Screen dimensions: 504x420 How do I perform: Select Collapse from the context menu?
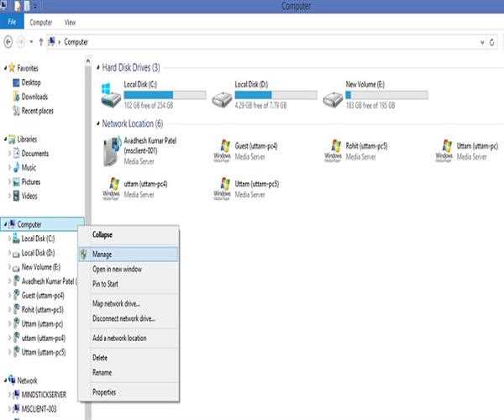coord(129,234)
